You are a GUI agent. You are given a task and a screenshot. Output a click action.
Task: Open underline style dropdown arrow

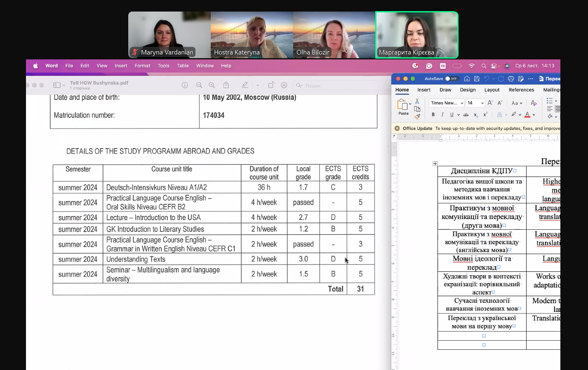coord(458,115)
